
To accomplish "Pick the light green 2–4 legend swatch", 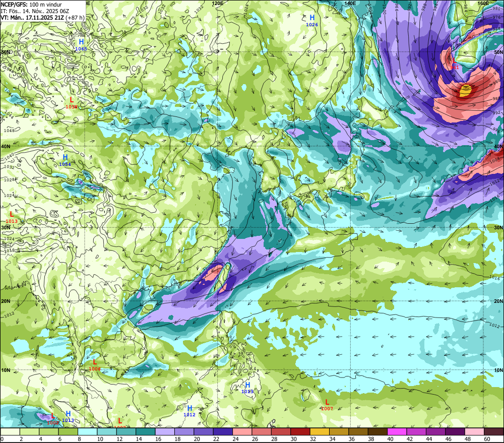I will (30, 432).
